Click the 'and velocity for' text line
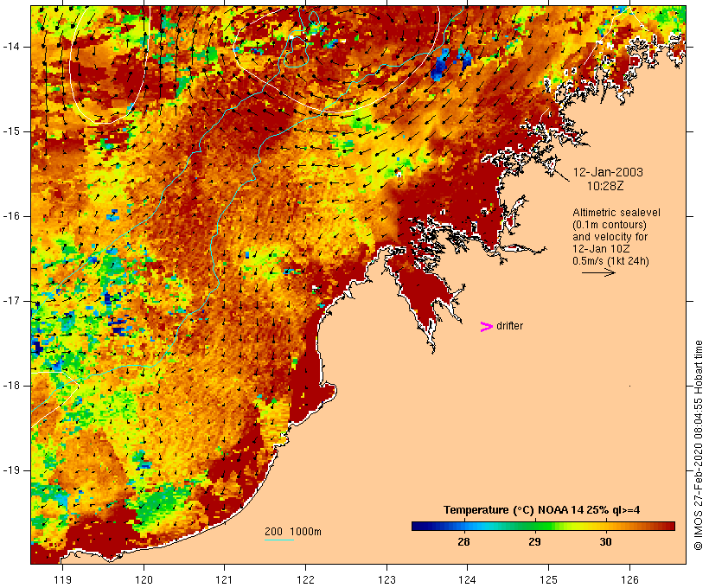The height and width of the screenshot is (588, 709). click(610, 237)
